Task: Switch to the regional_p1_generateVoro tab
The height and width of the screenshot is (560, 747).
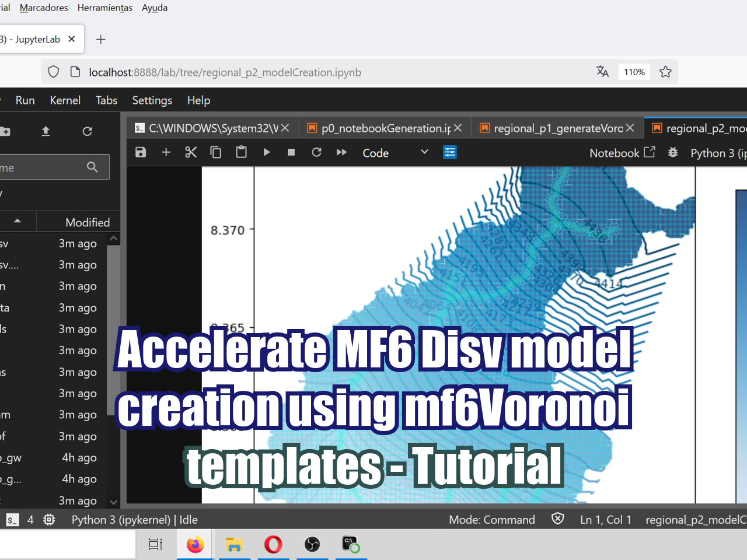Action: (554, 128)
